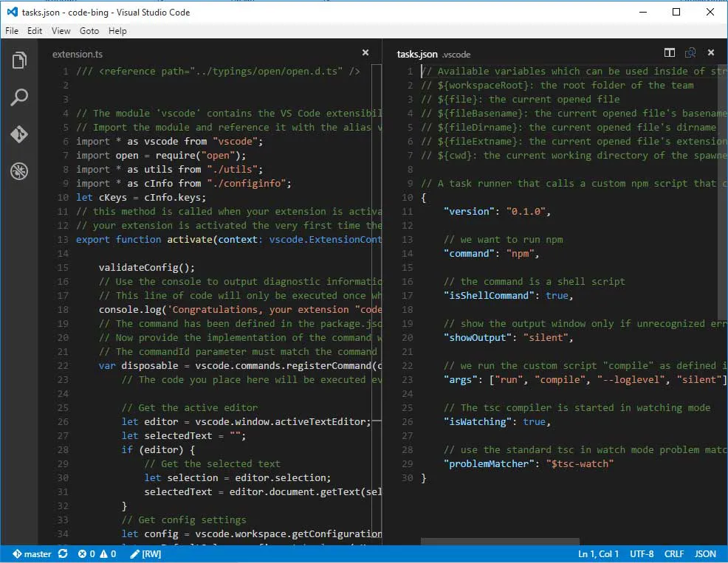Open the Explorer view in sidebar
The width and height of the screenshot is (728, 563).
coord(19,61)
